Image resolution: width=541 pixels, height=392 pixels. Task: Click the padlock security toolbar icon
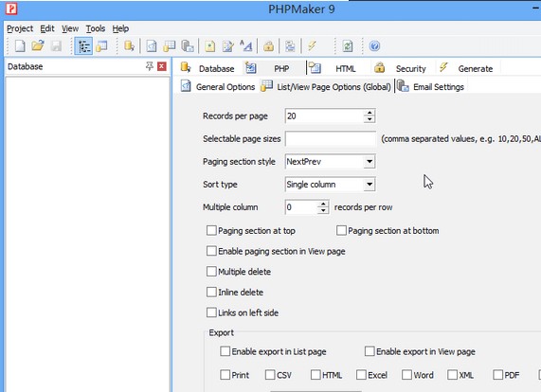268,45
